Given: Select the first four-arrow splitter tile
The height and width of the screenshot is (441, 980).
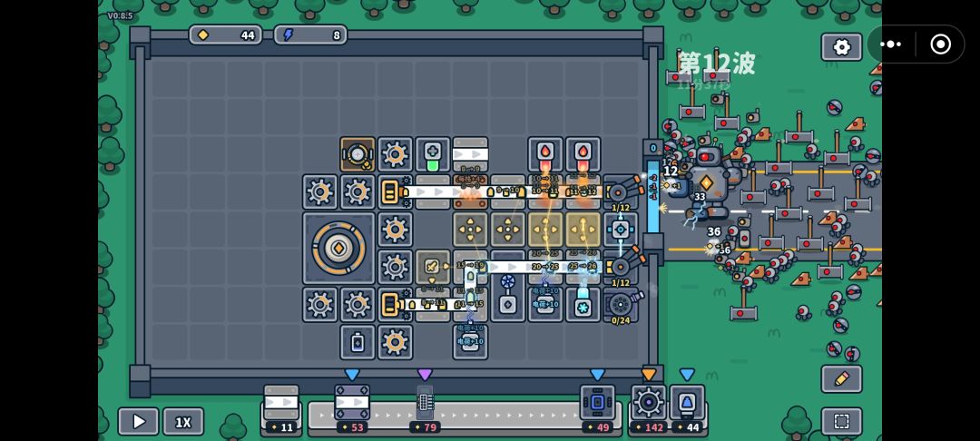Looking at the screenshot, I should [470, 230].
